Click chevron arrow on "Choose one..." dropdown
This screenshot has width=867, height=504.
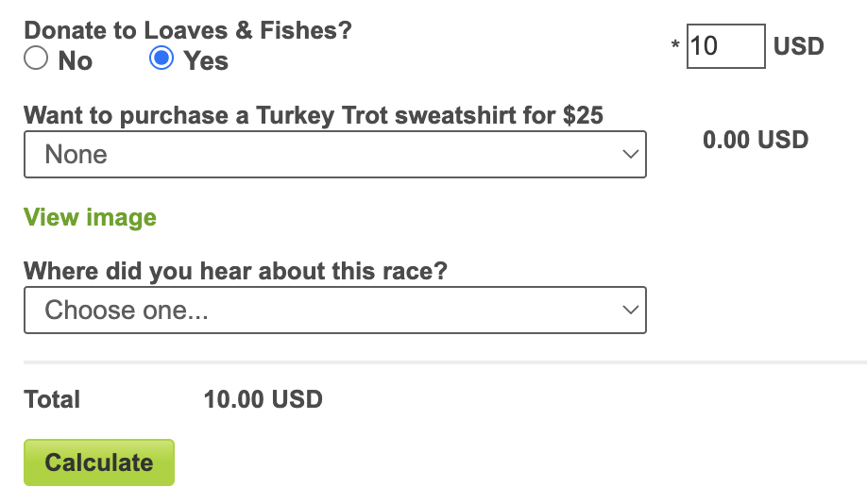pyautogui.click(x=631, y=311)
